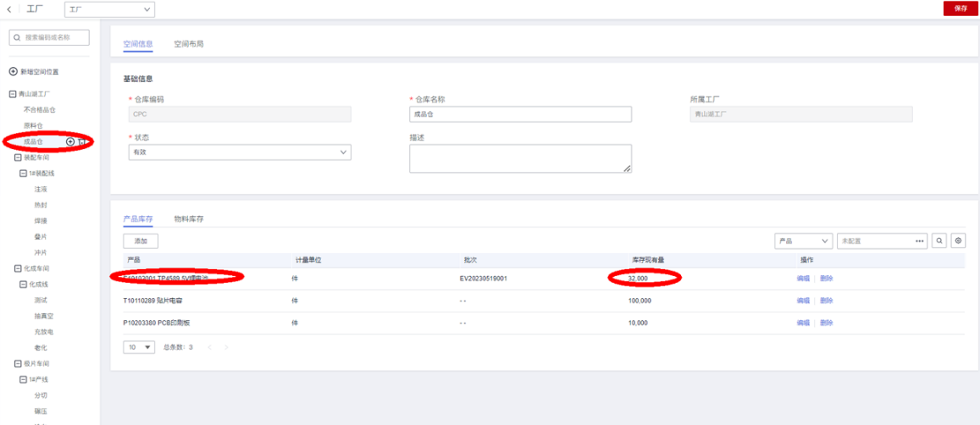Click the 所属工厂 field showing 青山湖工厂
The width and height of the screenshot is (980, 425).
tap(801, 113)
